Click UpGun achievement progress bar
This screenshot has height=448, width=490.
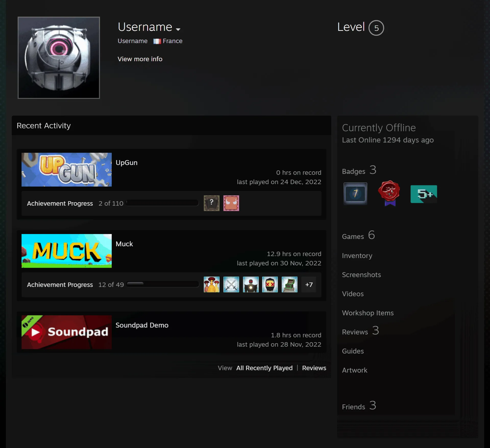click(162, 203)
